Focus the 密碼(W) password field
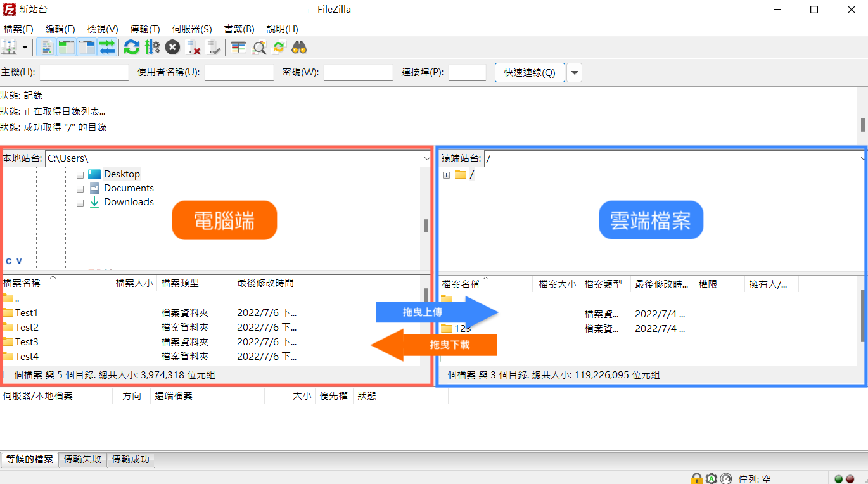Image resolution: width=868 pixels, height=484 pixels. click(358, 72)
